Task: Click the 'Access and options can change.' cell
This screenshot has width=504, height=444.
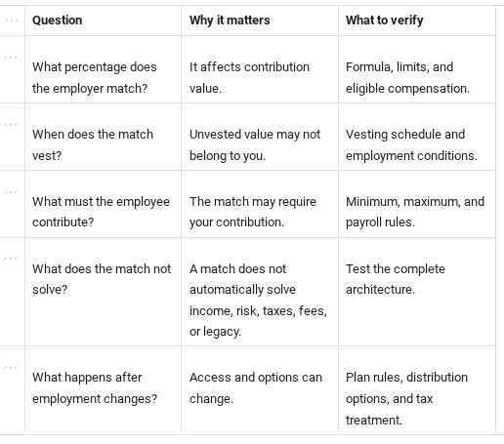Action: [260, 390]
